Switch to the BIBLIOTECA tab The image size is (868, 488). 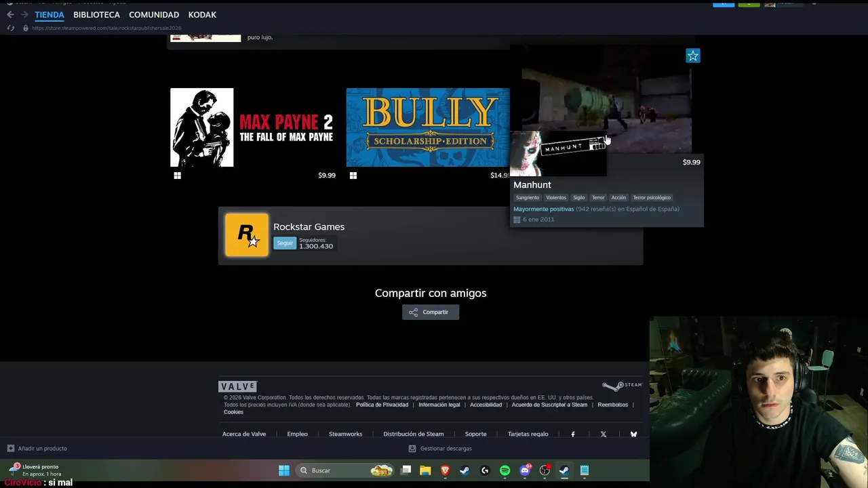96,14
